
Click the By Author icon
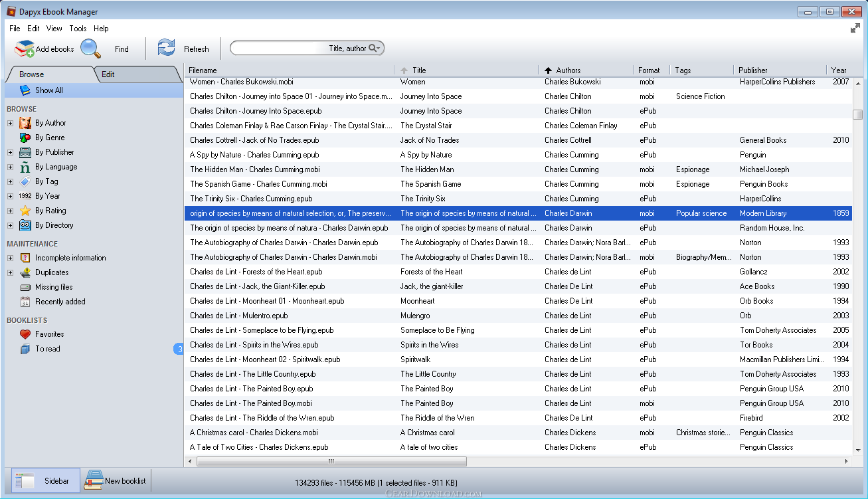click(x=25, y=123)
